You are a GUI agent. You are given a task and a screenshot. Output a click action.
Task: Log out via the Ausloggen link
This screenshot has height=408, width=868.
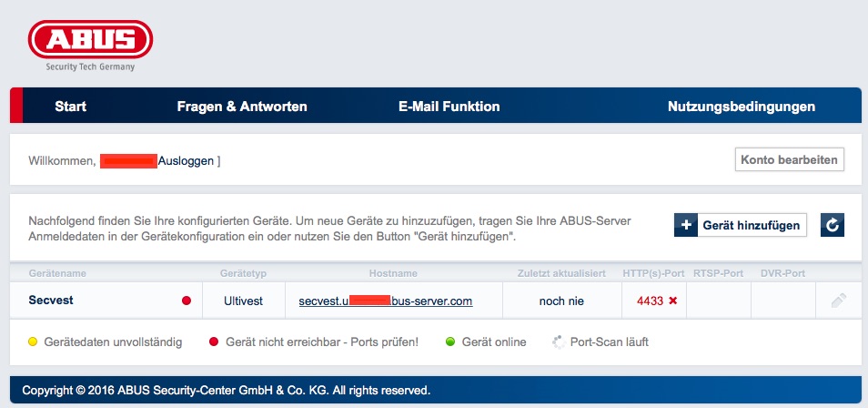point(186,161)
